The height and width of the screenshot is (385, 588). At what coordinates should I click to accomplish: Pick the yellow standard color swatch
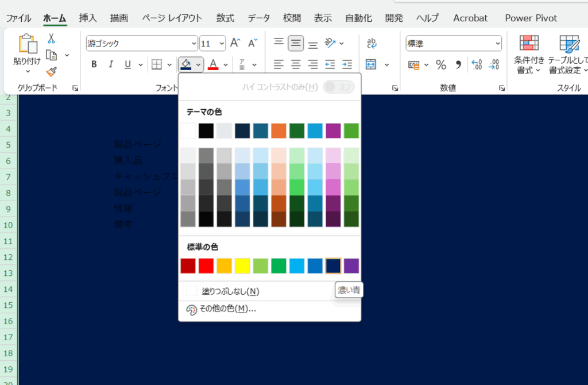click(x=242, y=265)
